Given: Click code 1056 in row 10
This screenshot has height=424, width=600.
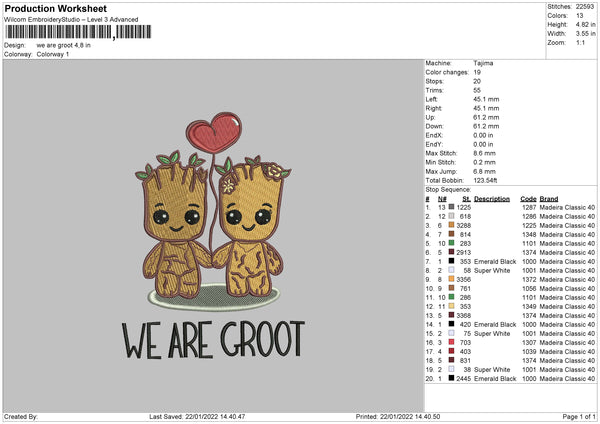Looking at the screenshot, I should tap(529, 288).
